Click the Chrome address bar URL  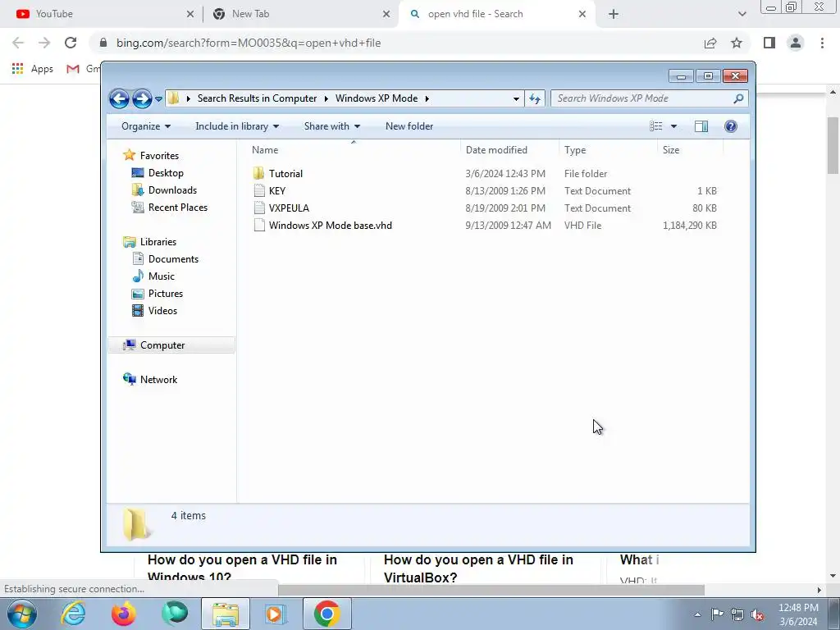[x=249, y=43]
